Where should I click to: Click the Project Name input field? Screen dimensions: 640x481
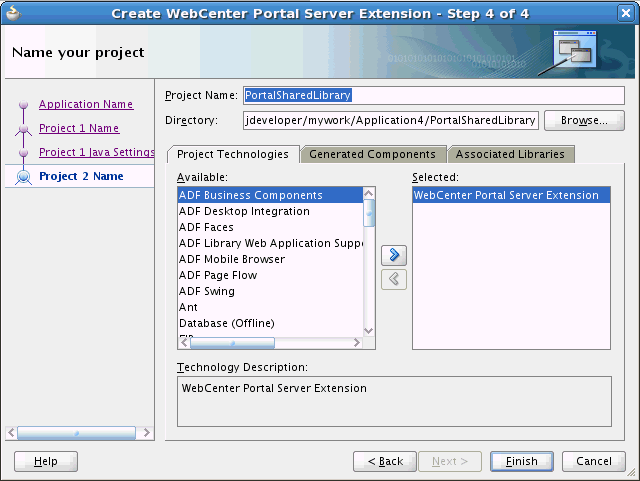coord(434,96)
